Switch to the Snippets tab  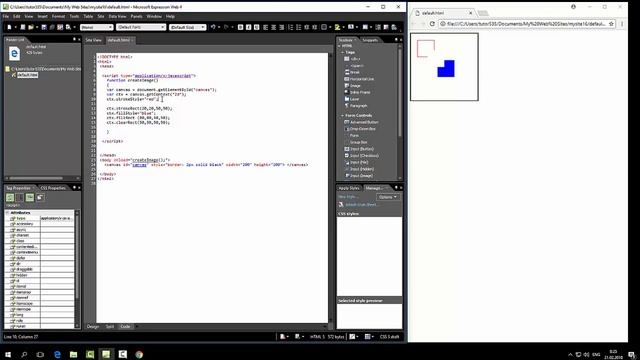point(370,40)
